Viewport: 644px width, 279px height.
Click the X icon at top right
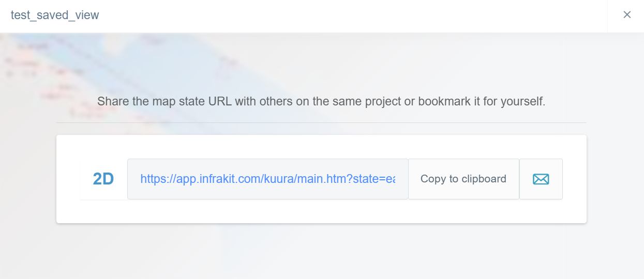627,14
